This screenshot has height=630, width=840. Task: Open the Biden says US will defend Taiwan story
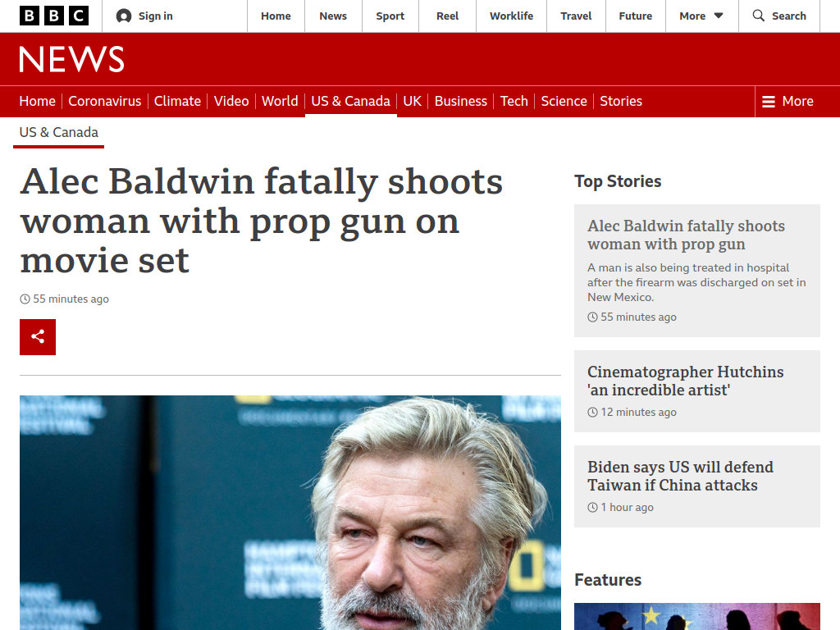[680, 476]
